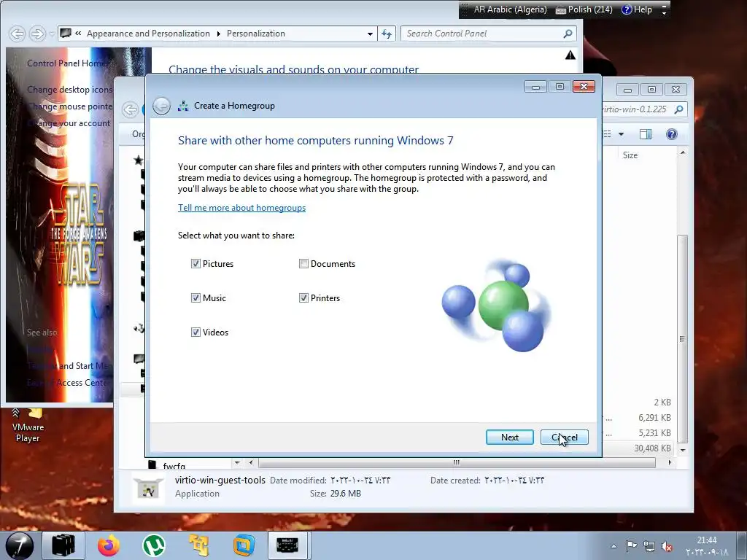Uncheck the Videos sharing option
This screenshot has height=560, width=747.
[x=196, y=332]
